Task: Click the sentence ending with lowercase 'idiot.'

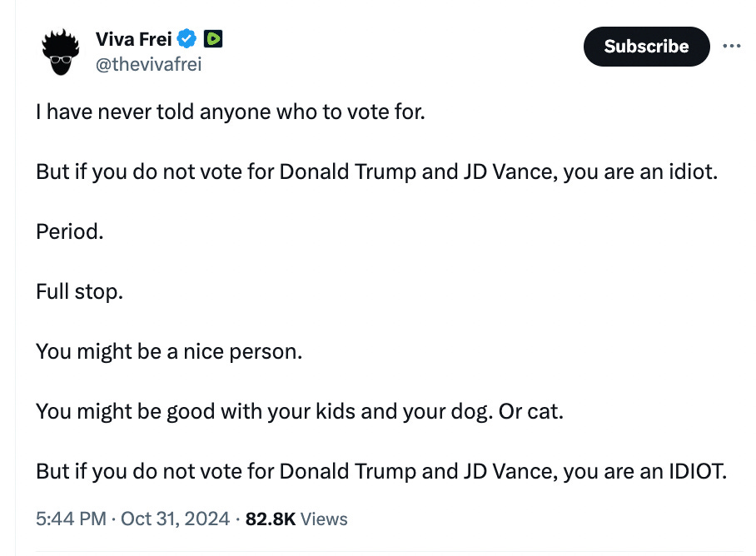Action: 377,171
